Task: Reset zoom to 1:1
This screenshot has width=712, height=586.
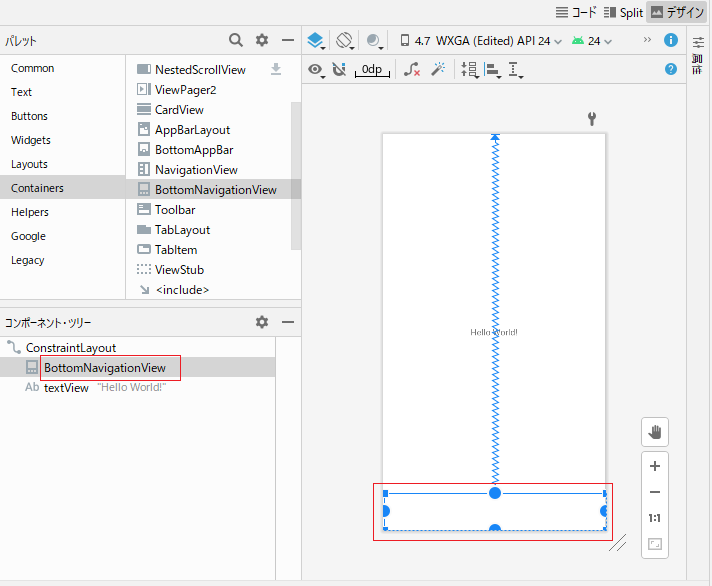Action: [655, 518]
